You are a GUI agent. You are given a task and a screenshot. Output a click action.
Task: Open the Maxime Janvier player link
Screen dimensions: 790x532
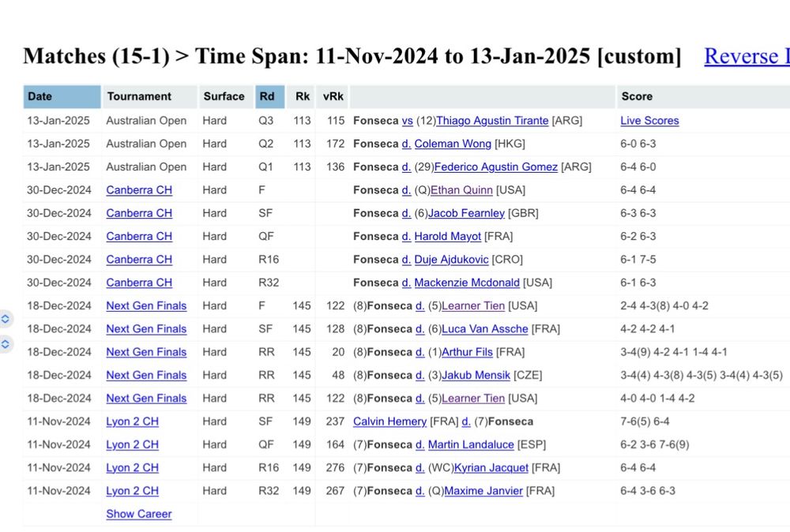483,491
